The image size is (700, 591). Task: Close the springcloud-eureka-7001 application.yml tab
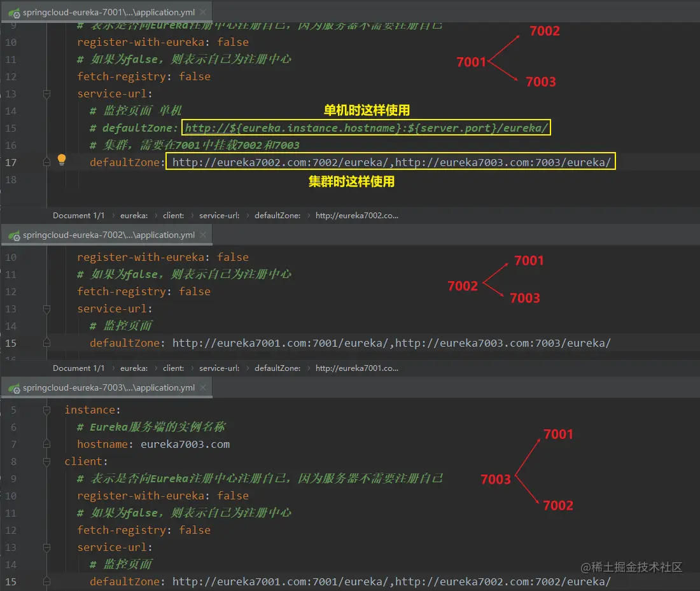(x=203, y=12)
